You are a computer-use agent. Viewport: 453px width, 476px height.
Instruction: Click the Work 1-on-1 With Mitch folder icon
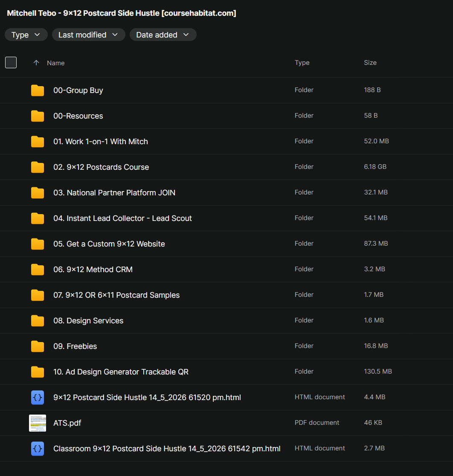tap(38, 142)
